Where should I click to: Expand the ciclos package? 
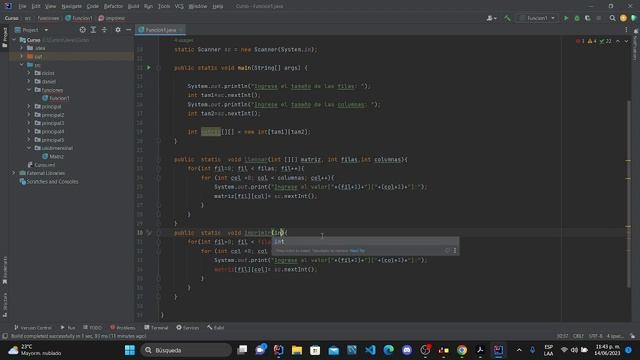29,73
